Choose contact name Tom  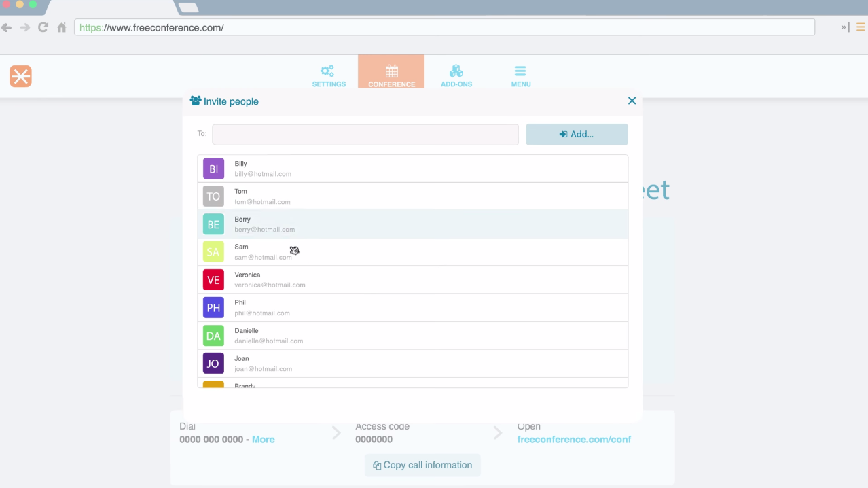coord(240,192)
